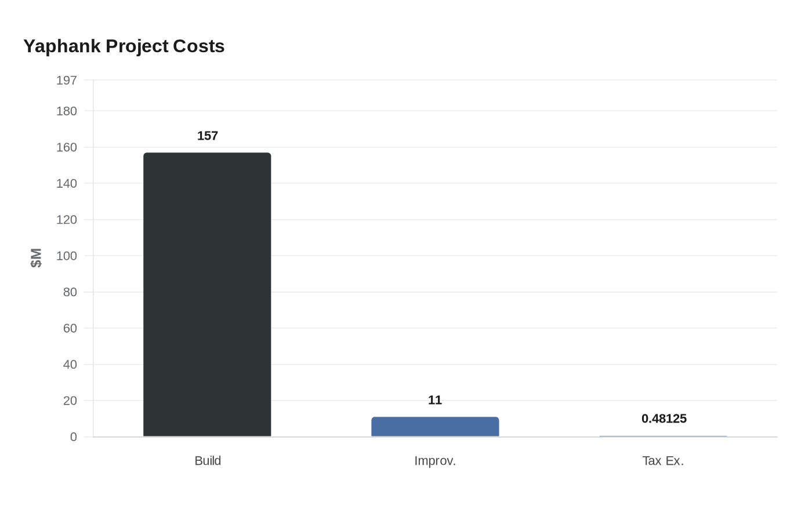Image resolution: width=812 pixels, height=510 pixels.
Task: Select the 80 y-axis tick label
Action: pos(70,292)
